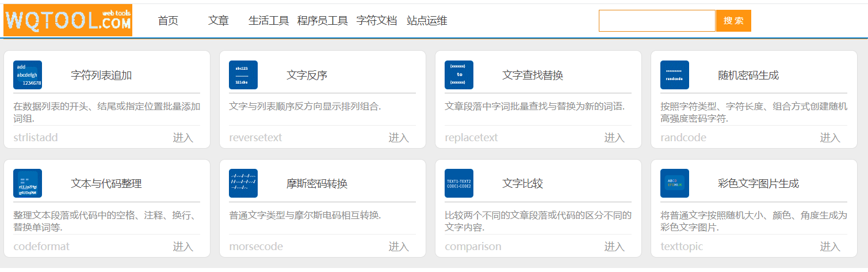The height and width of the screenshot is (272, 868).
Task: Click the description 普通文字类型与摩尔斯电码相互转换
Action: click(305, 216)
